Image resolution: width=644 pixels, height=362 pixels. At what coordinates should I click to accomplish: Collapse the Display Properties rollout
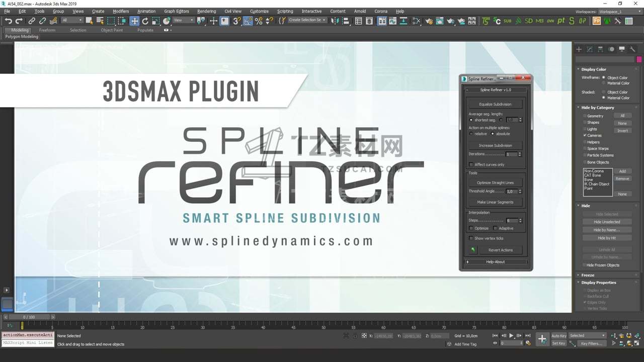click(x=599, y=283)
